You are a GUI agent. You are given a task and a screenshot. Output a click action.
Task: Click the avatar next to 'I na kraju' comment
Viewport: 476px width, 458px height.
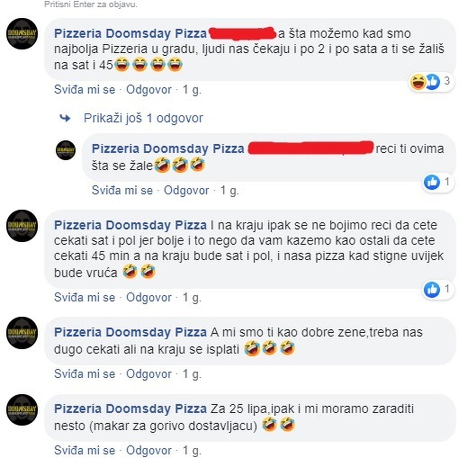22,226
